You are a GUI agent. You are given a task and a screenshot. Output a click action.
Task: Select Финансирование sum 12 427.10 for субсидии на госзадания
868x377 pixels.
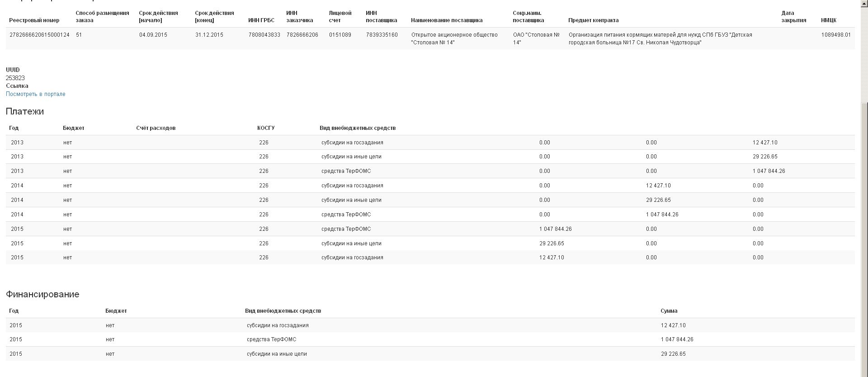[673, 325]
